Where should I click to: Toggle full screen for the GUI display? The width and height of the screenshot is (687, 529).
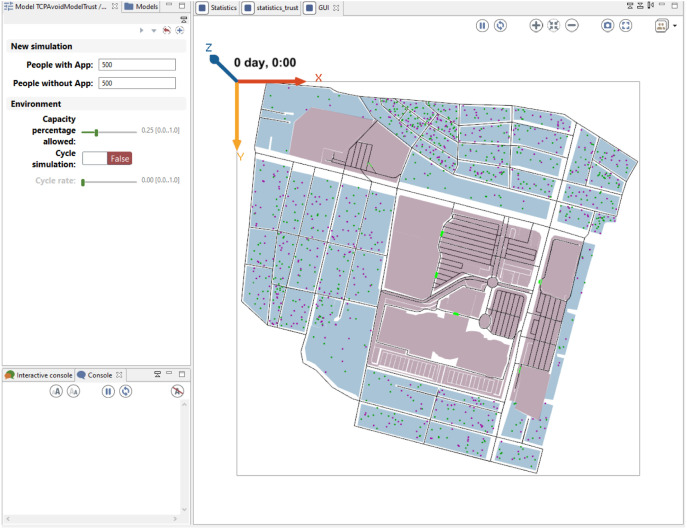[625, 25]
